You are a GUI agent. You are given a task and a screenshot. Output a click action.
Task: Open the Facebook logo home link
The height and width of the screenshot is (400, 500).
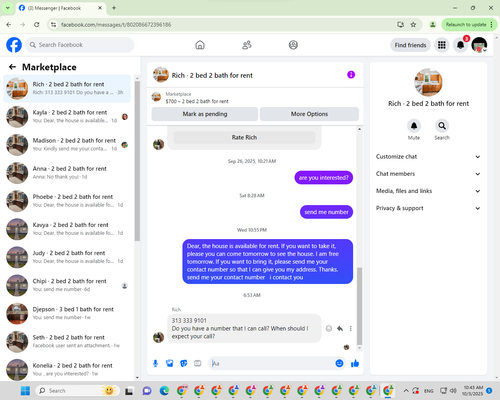(14, 45)
